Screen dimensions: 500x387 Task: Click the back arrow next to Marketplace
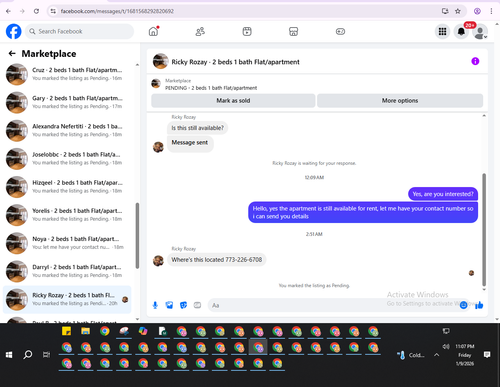[12, 53]
